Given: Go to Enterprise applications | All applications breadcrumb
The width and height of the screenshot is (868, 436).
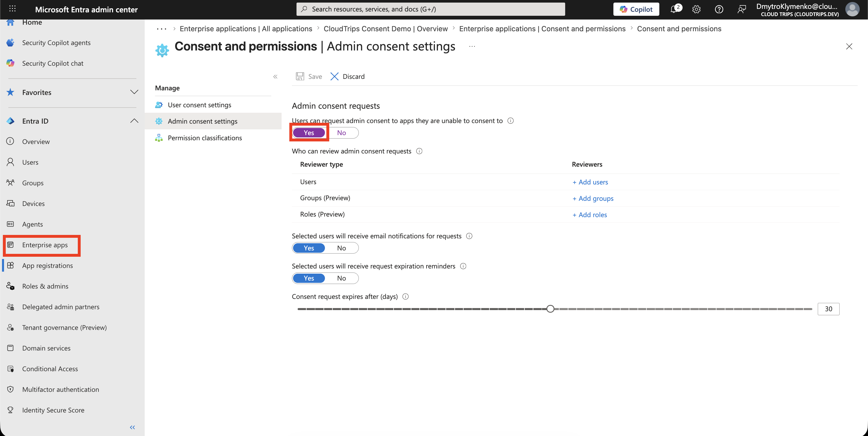Looking at the screenshot, I should click(246, 29).
